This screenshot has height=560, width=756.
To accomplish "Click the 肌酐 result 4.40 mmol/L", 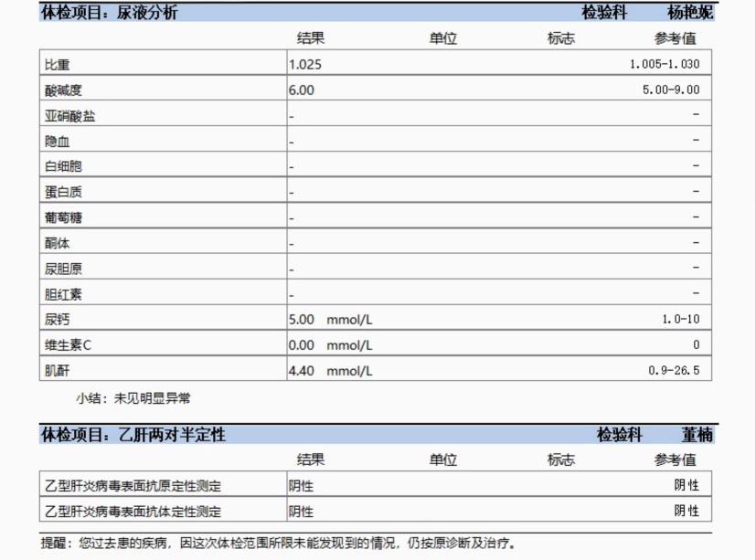I will (330, 371).
